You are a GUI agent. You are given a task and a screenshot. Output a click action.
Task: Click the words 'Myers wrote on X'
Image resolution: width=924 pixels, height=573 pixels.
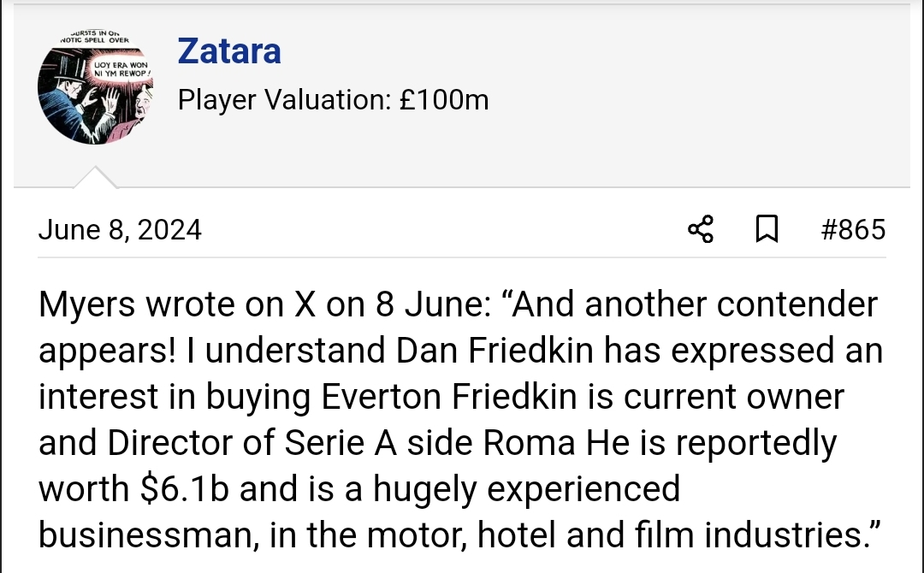(167, 305)
